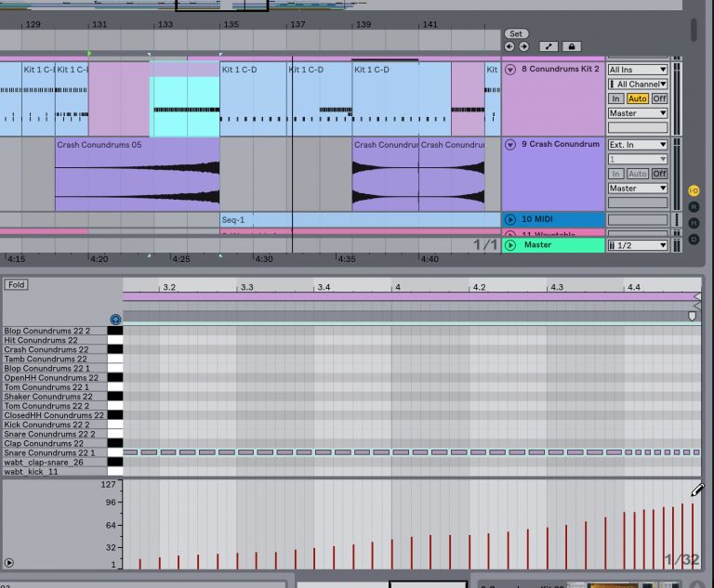Toggle Automation Mode button

coord(549,46)
